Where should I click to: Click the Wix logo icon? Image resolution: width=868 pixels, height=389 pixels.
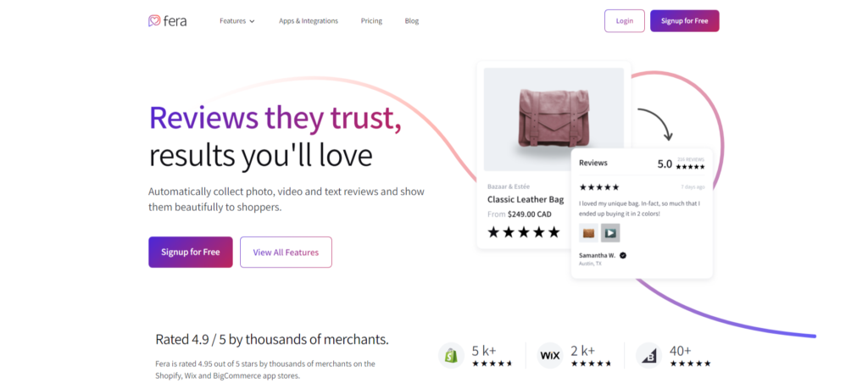(551, 355)
